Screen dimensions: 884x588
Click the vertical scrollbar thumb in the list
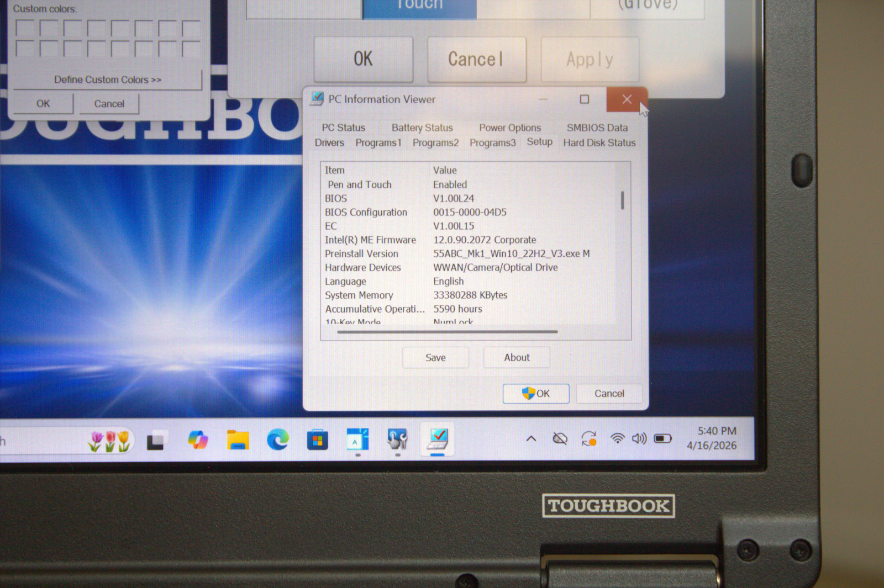[622, 200]
